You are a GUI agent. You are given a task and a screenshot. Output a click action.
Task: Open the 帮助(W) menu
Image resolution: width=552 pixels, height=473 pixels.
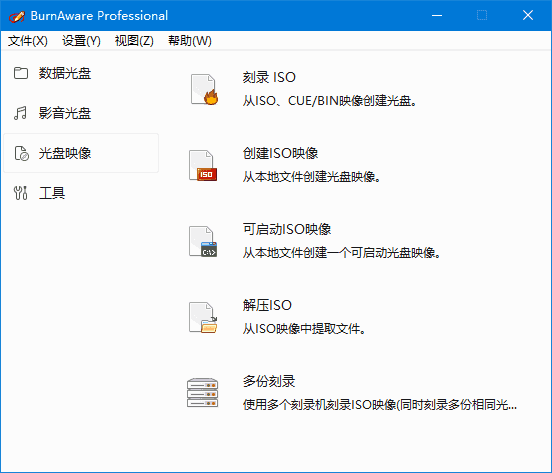point(190,41)
